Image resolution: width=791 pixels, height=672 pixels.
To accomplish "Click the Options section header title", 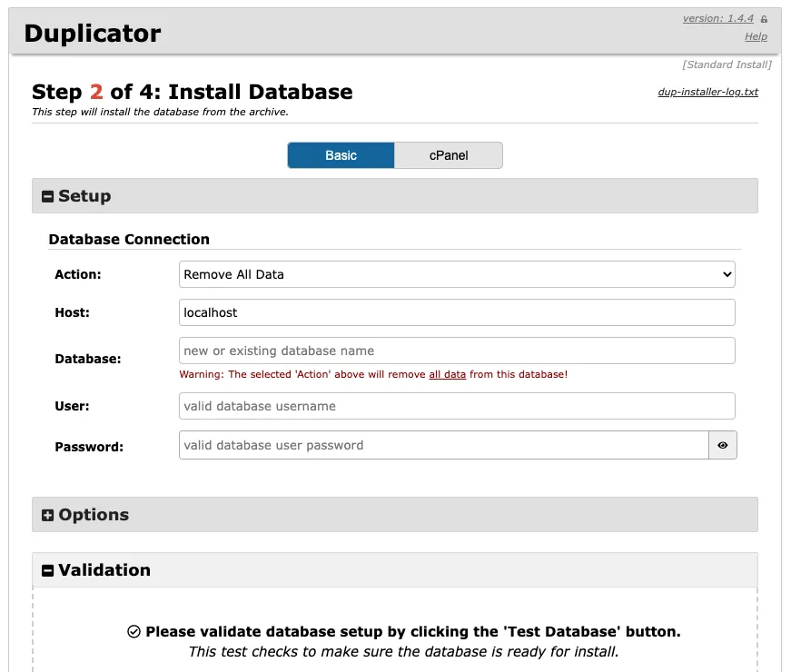I will coord(94,515).
